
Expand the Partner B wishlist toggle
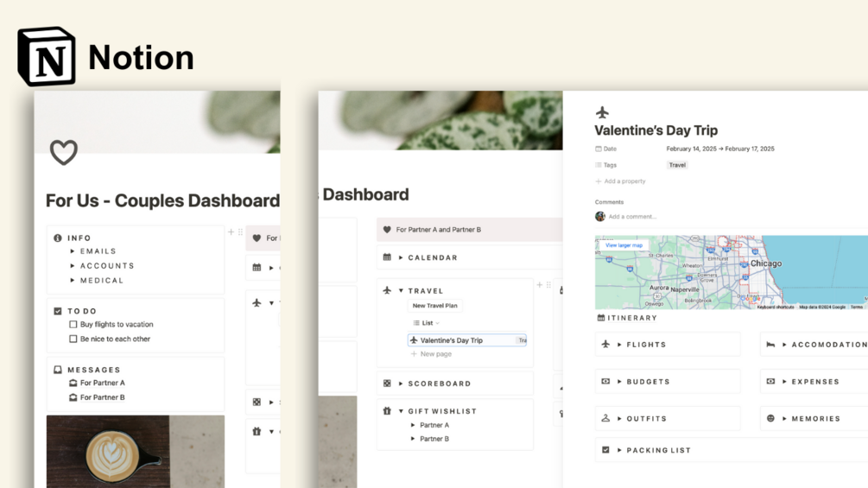click(413, 439)
